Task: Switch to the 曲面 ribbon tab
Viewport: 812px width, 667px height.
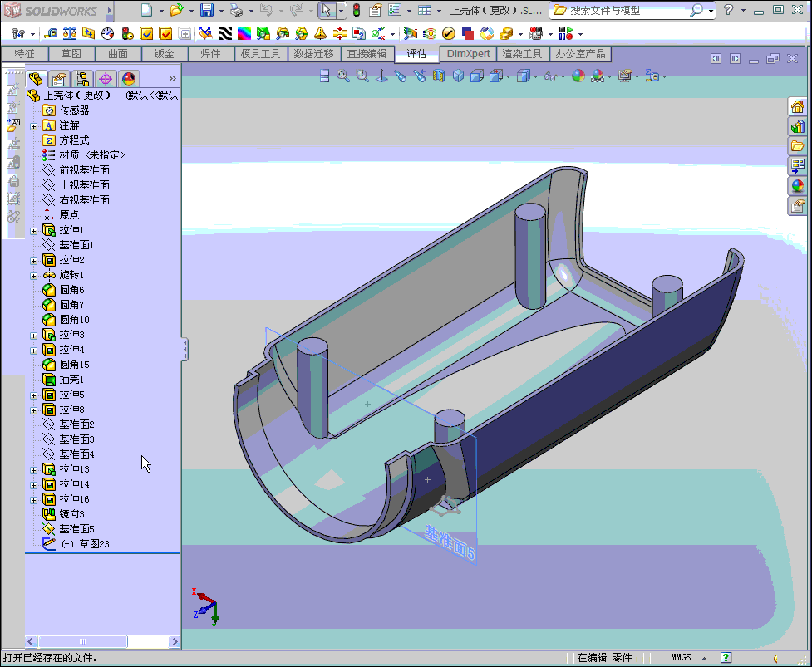Action: click(117, 54)
